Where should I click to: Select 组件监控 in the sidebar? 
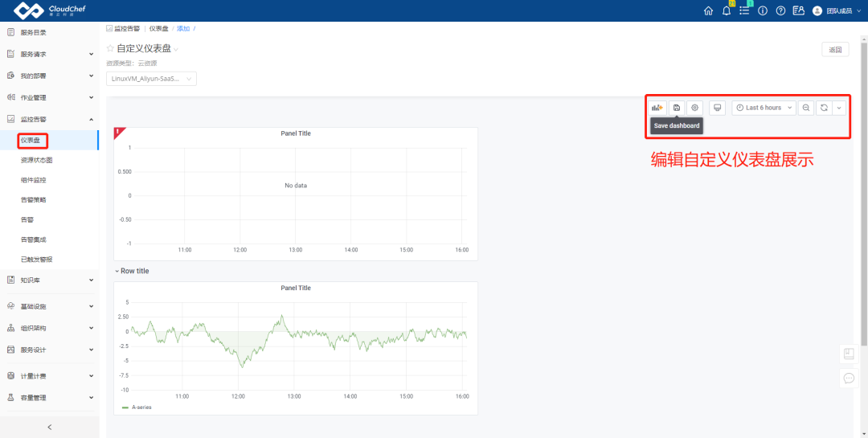click(33, 181)
